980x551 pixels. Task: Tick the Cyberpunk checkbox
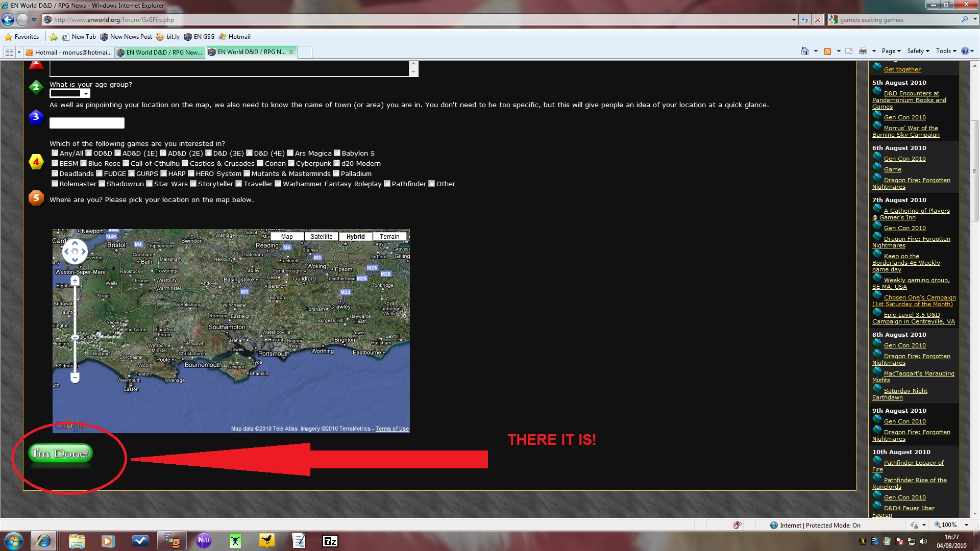pos(291,163)
